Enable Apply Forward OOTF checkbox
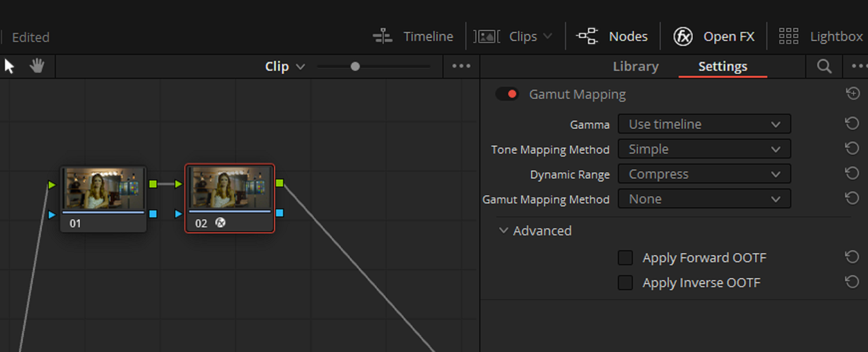 click(625, 258)
